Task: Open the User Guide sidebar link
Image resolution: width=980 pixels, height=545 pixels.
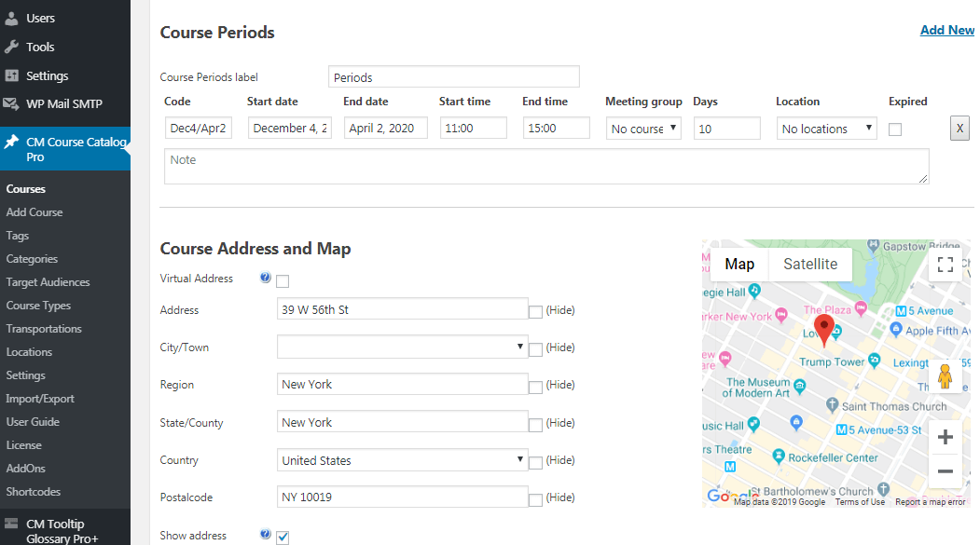Action: [x=33, y=422]
